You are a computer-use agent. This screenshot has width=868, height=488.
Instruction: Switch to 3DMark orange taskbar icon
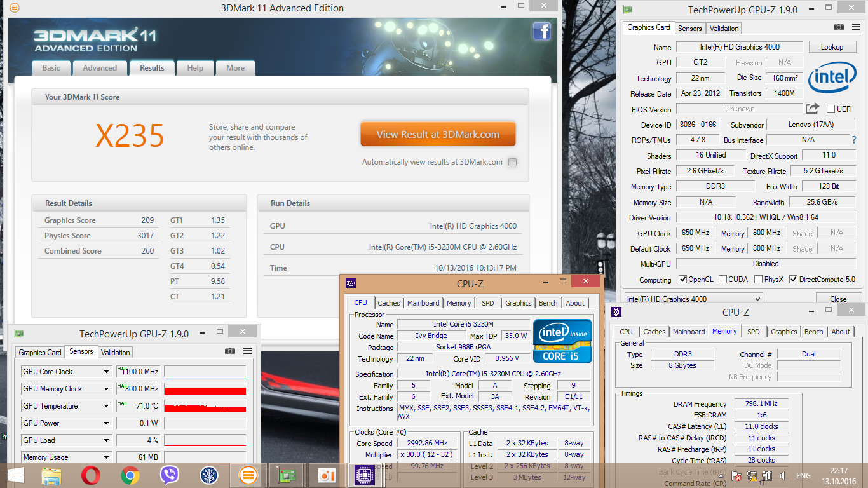(x=248, y=475)
